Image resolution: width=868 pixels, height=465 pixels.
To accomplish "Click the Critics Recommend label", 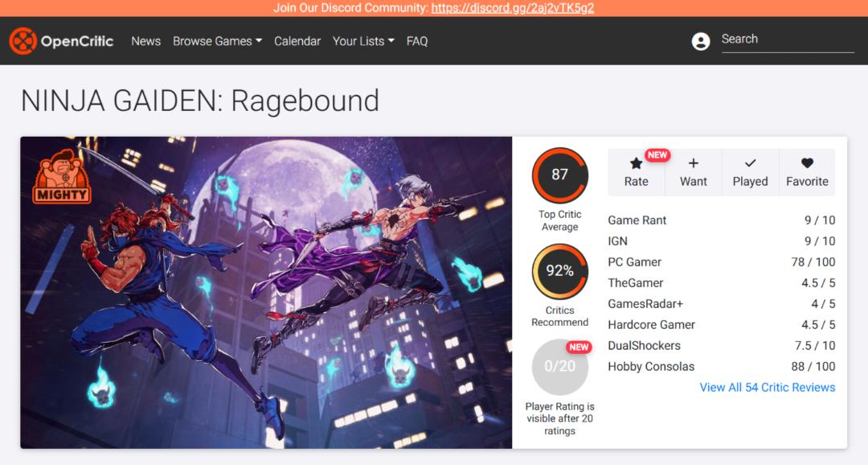I will (x=559, y=316).
